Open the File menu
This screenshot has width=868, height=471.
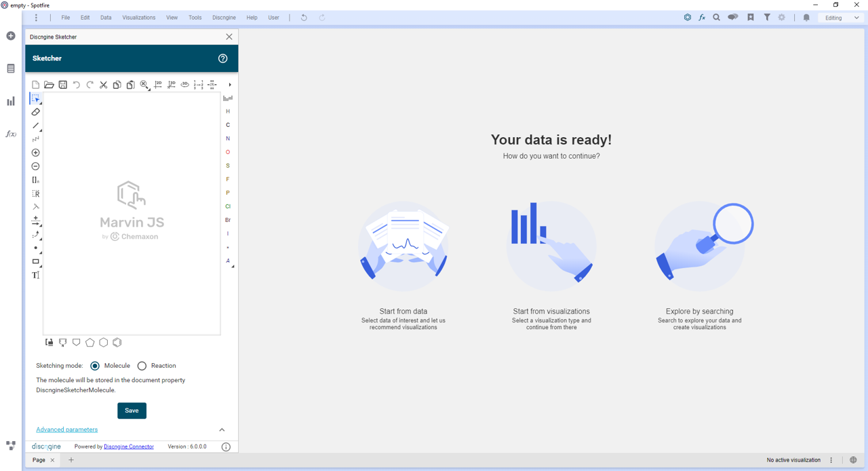coord(66,18)
